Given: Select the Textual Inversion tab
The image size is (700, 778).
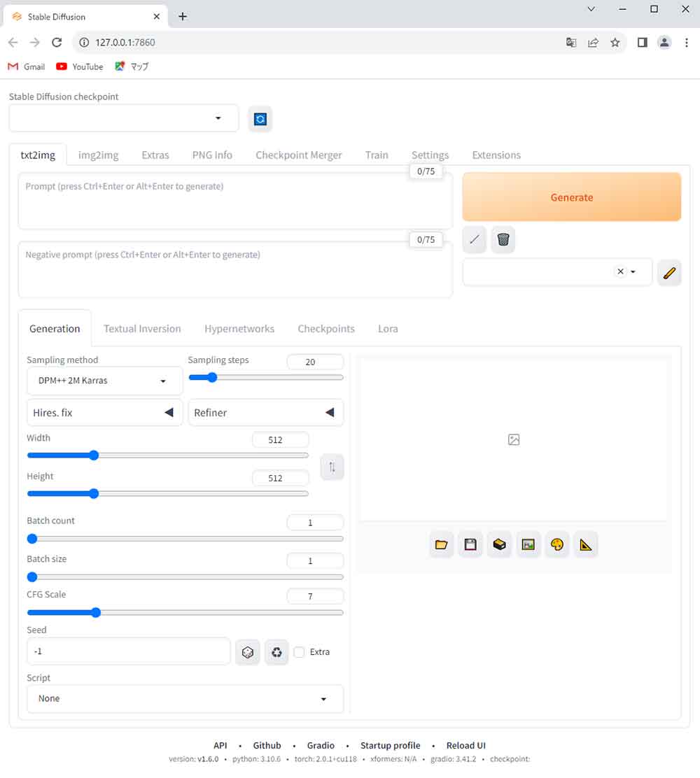Looking at the screenshot, I should [x=143, y=329].
